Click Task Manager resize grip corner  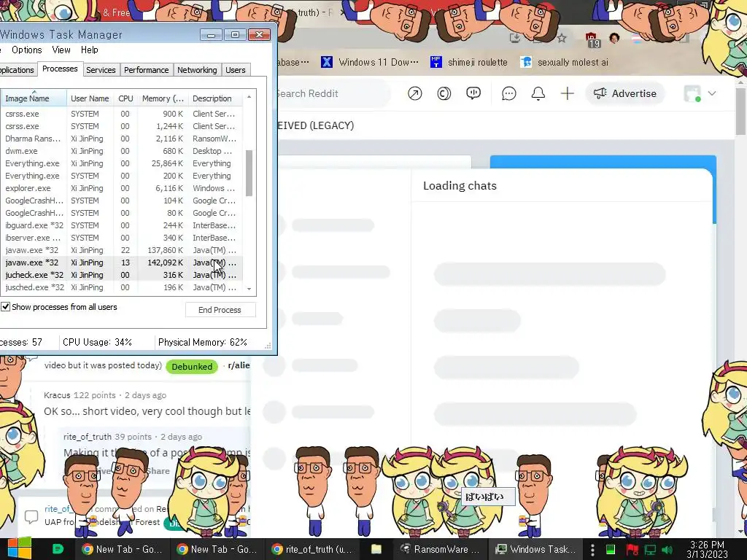pos(268,346)
